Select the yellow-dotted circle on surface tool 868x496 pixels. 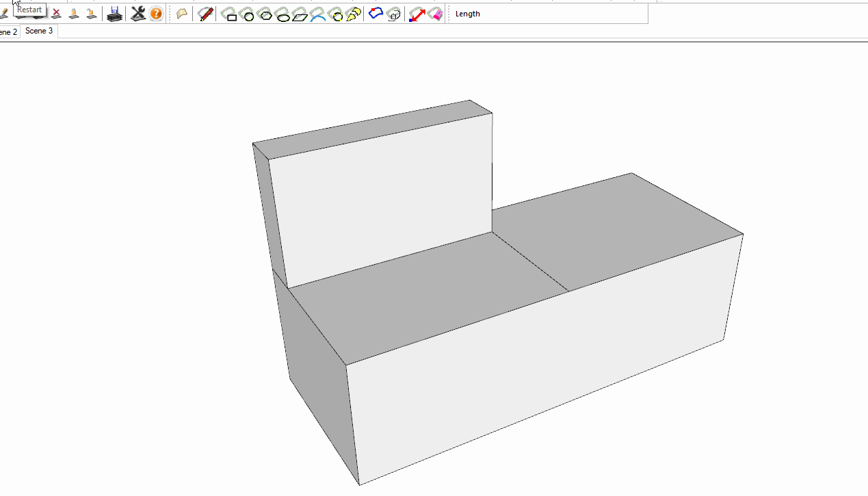(335, 14)
